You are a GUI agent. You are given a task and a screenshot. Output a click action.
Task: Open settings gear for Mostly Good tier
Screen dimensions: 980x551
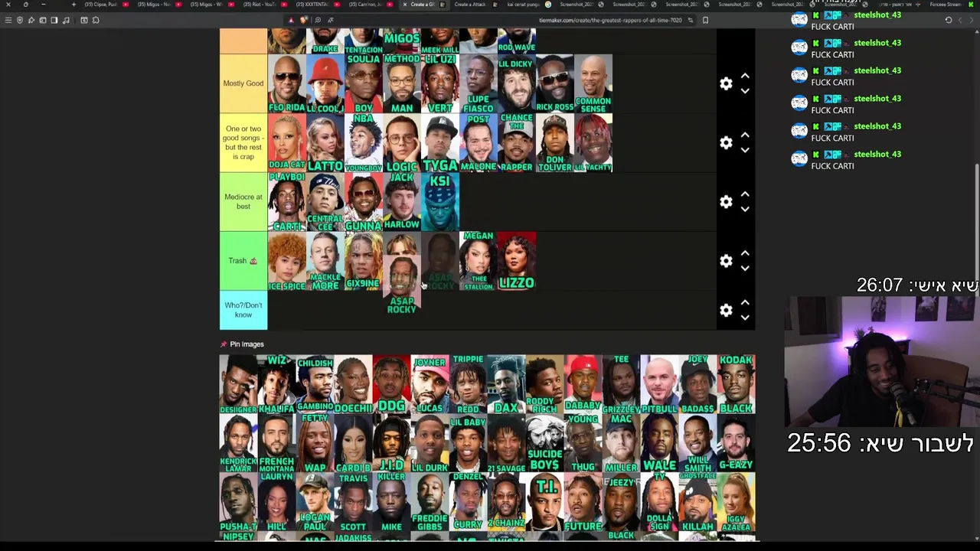tap(726, 83)
